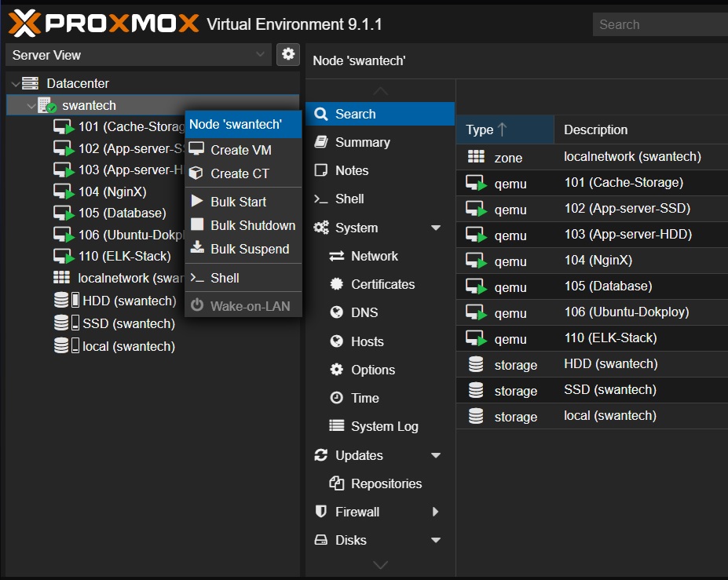Click the local storage icon in tree

67,345
